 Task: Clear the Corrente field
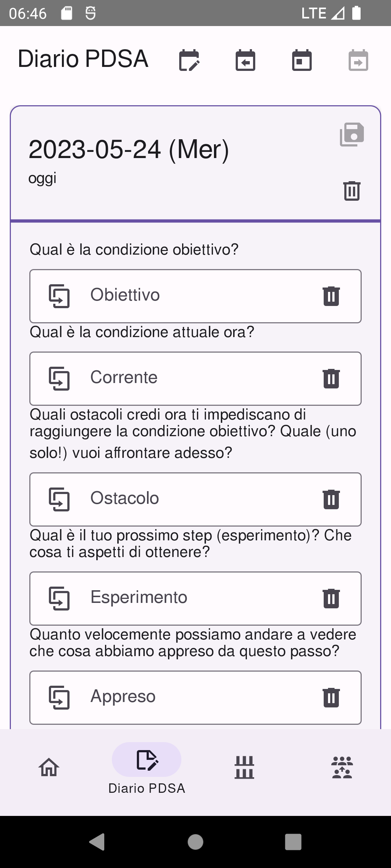point(331,379)
